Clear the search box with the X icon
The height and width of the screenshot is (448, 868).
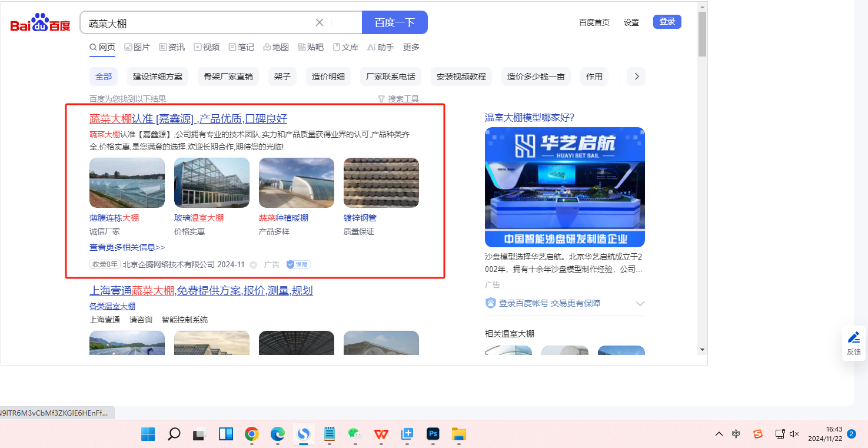tap(320, 22)
